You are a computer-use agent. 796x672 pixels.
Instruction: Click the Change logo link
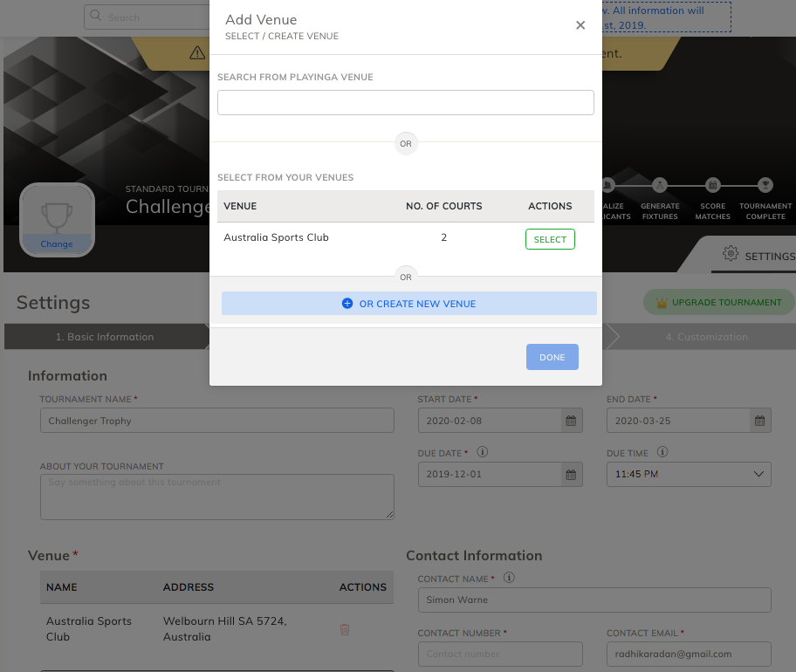pyautogui.click(x=57, y=244)
